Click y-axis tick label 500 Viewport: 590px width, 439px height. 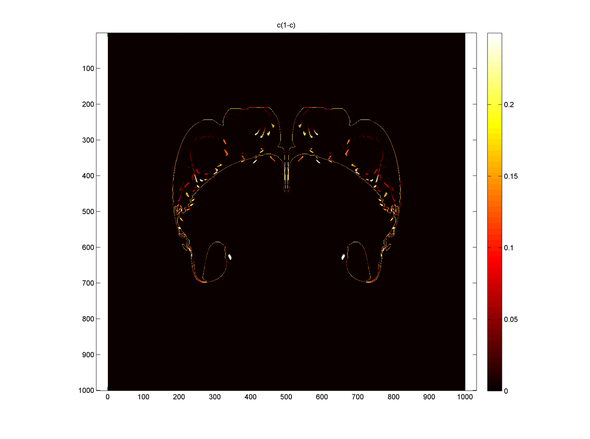[88, 211]
